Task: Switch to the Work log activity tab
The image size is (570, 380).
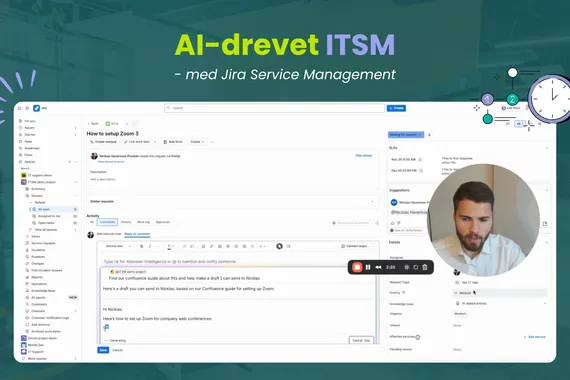Action: point(143,222)
